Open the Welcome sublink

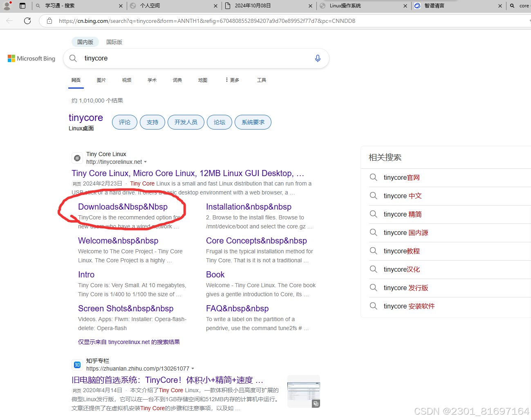118,241
